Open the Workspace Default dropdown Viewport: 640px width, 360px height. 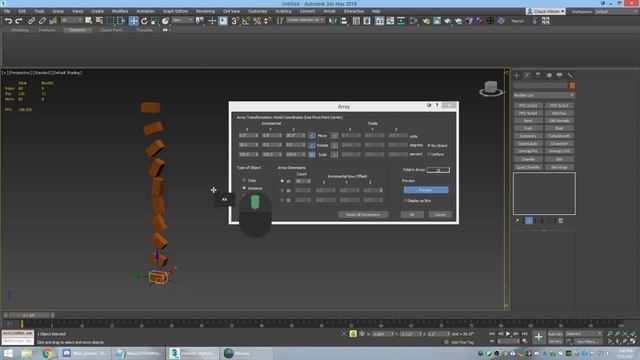point(616,11)
